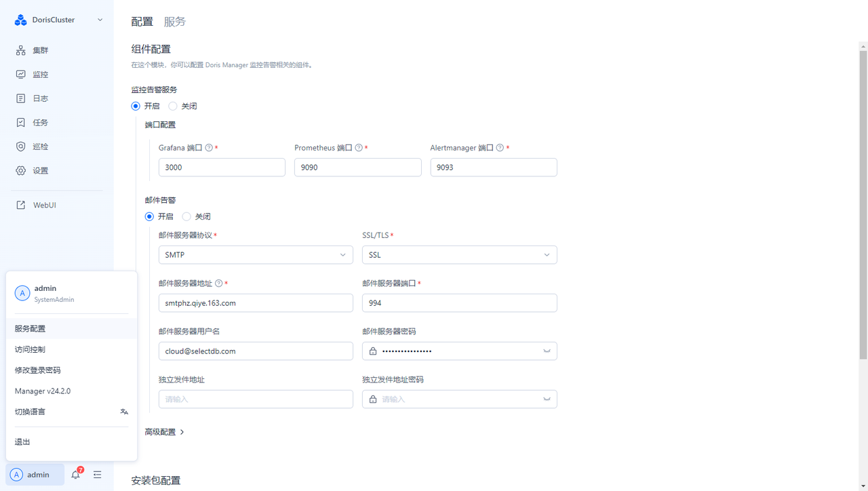Click the 邮件服务器用户名 field

point(256,351)
